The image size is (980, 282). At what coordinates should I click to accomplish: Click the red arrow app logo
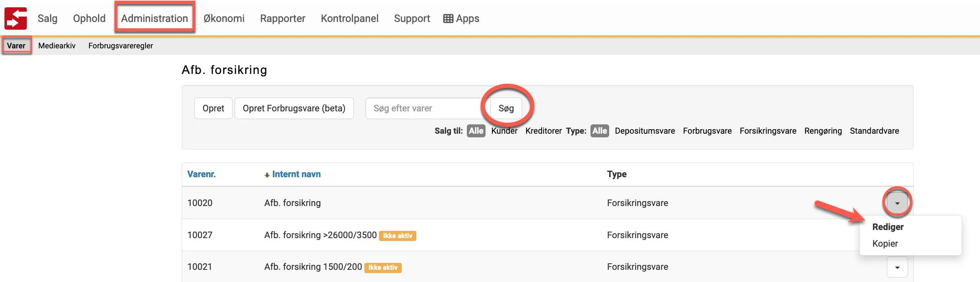pos(15,18)
